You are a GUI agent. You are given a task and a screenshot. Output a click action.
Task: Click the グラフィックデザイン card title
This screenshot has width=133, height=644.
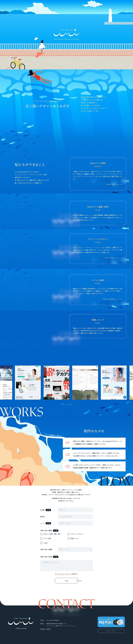coord(98,239)
